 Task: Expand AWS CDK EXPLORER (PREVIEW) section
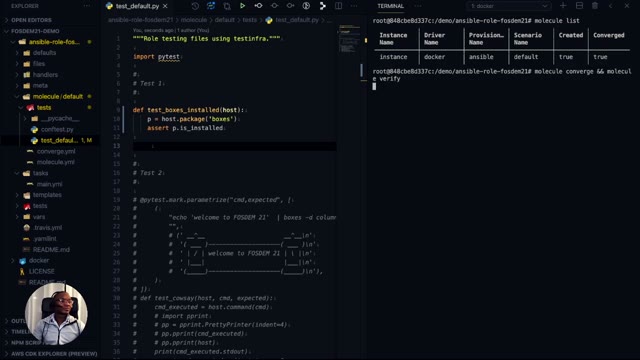pos(54,354)
